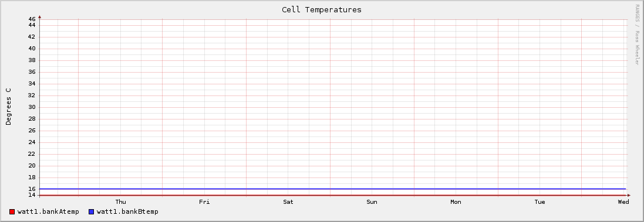Click the Degrees C axis label

9,107
